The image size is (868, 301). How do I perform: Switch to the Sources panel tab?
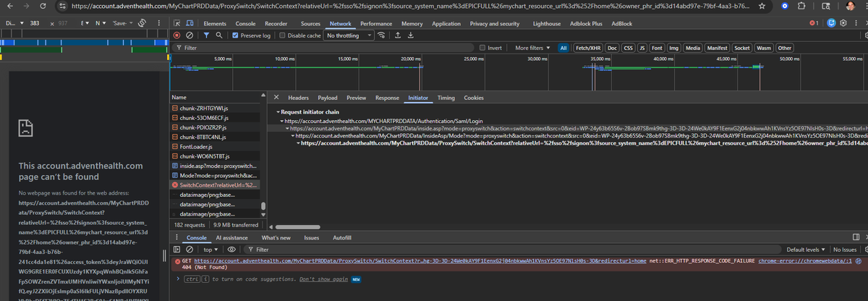tap(310, 23)
